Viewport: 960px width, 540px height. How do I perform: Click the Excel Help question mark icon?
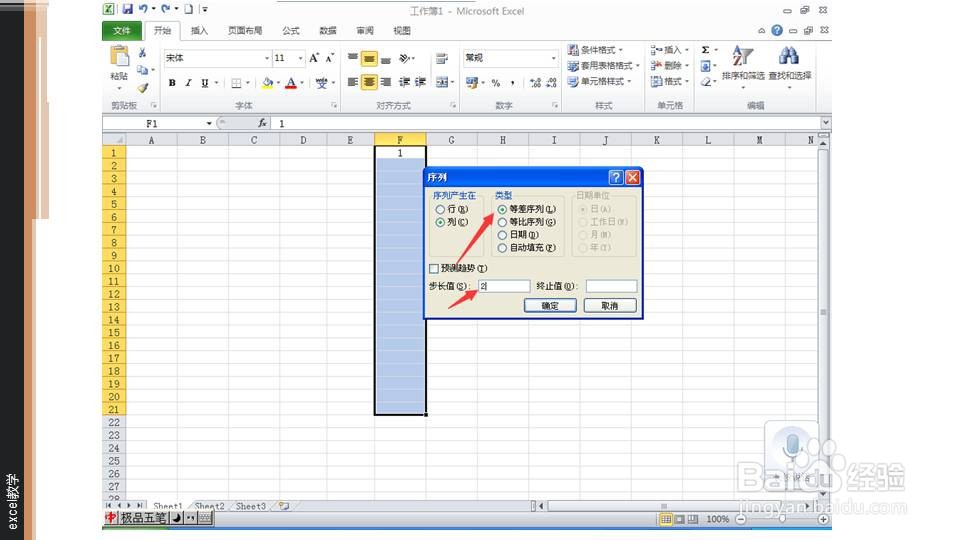pyautogui.click(x=777, y=30)
